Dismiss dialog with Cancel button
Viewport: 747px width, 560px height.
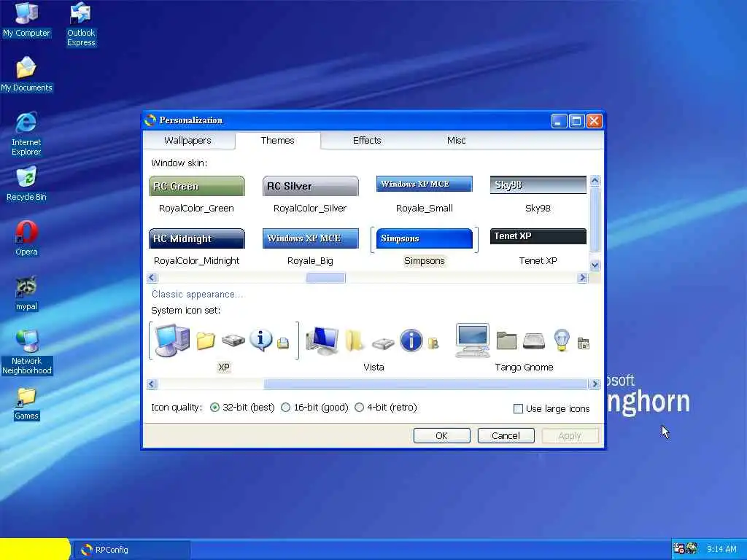(506, 436)
